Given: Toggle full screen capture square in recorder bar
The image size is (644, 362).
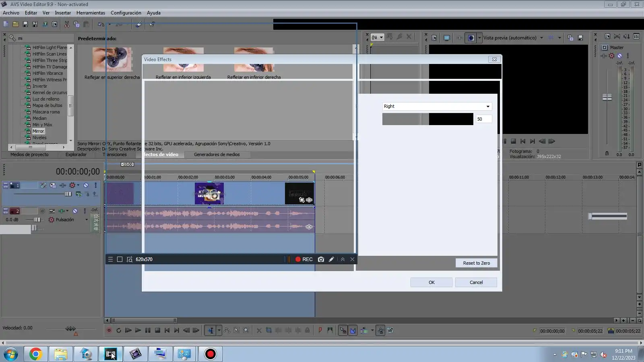Looking at the screenshot, I should pos(120,259).
